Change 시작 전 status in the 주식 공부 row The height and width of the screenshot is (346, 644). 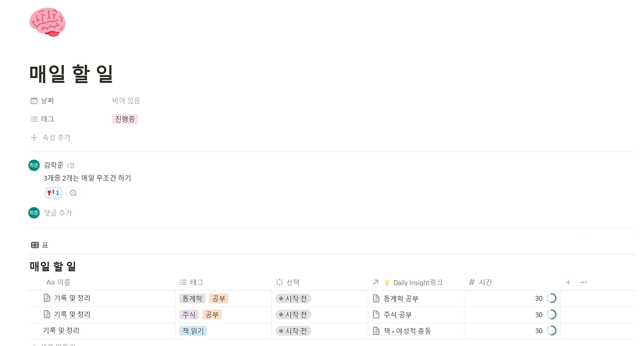(293, 315)
